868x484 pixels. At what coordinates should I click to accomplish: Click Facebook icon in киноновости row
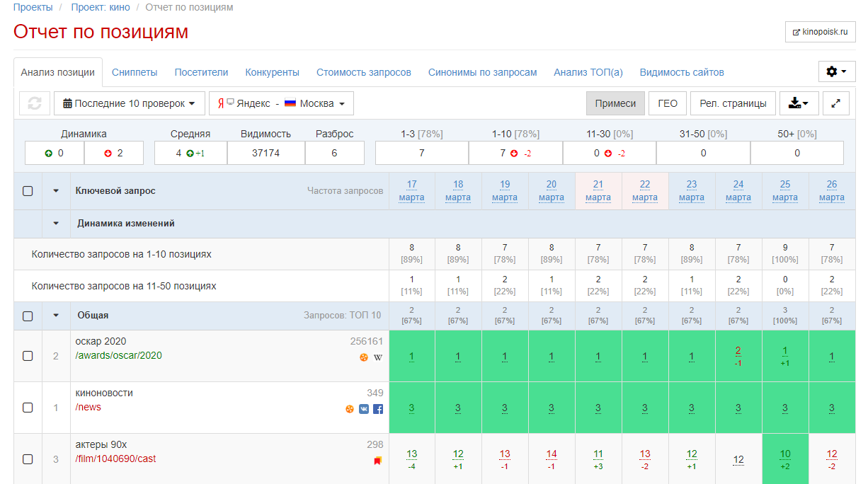[x=378, y=409]
